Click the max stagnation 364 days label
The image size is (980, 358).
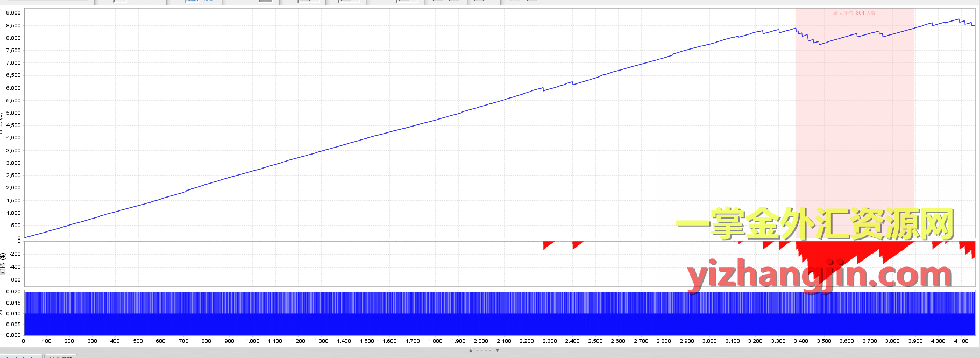tap(855, 13)
